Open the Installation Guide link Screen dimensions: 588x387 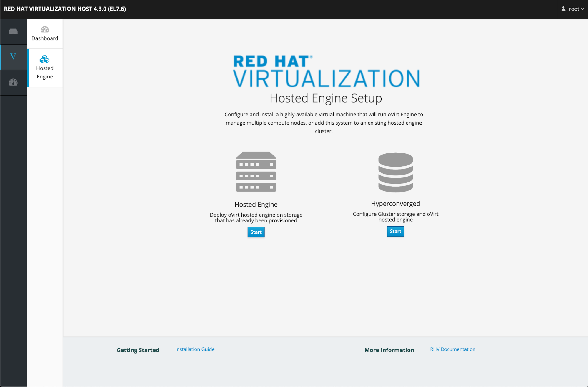tap(195, 349)
